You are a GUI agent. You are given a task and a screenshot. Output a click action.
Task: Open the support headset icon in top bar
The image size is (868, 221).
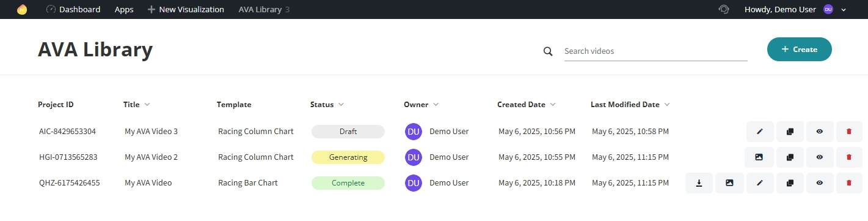click(x=724, y=9)
